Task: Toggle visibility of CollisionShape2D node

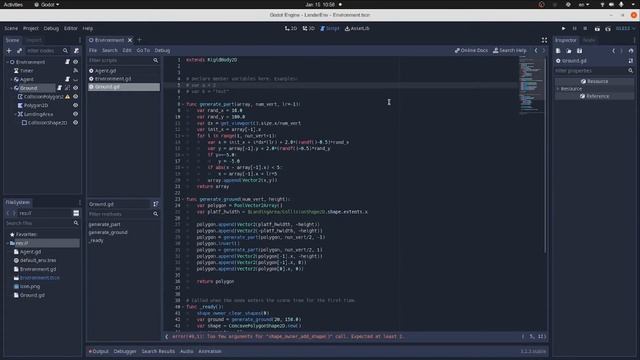Action: pos(76,122)
